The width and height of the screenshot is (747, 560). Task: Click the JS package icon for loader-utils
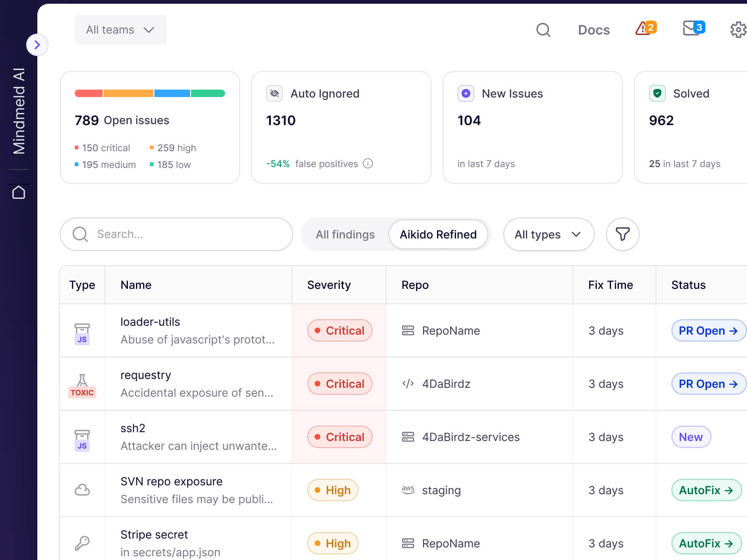coord(82,334)
